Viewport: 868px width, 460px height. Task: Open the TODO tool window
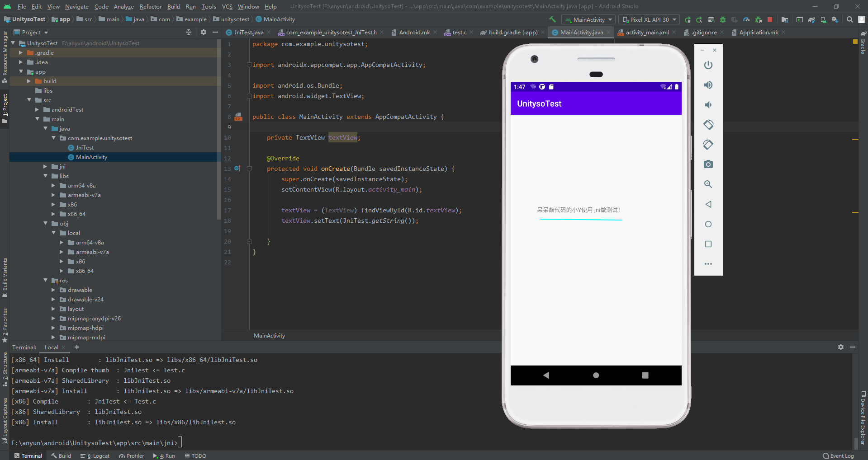[195, 455]
